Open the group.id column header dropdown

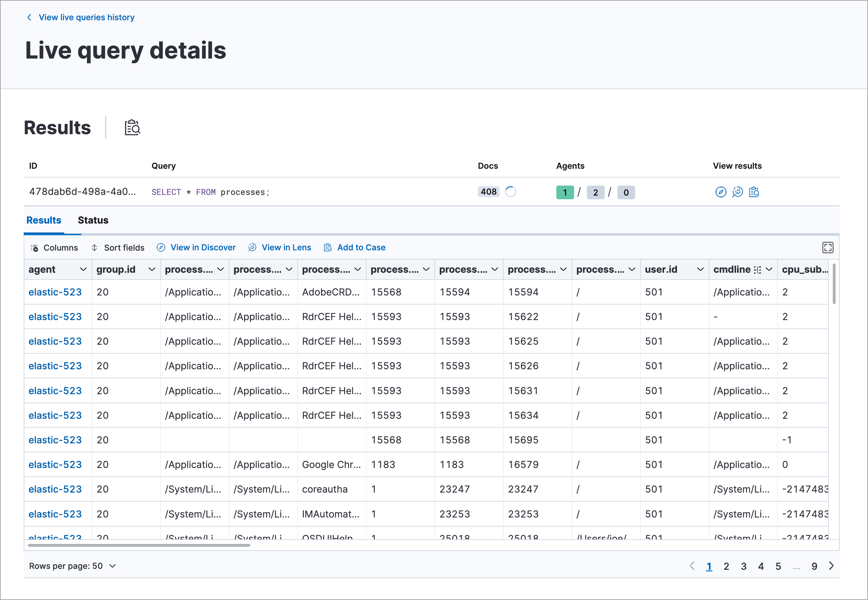(152, 270)
